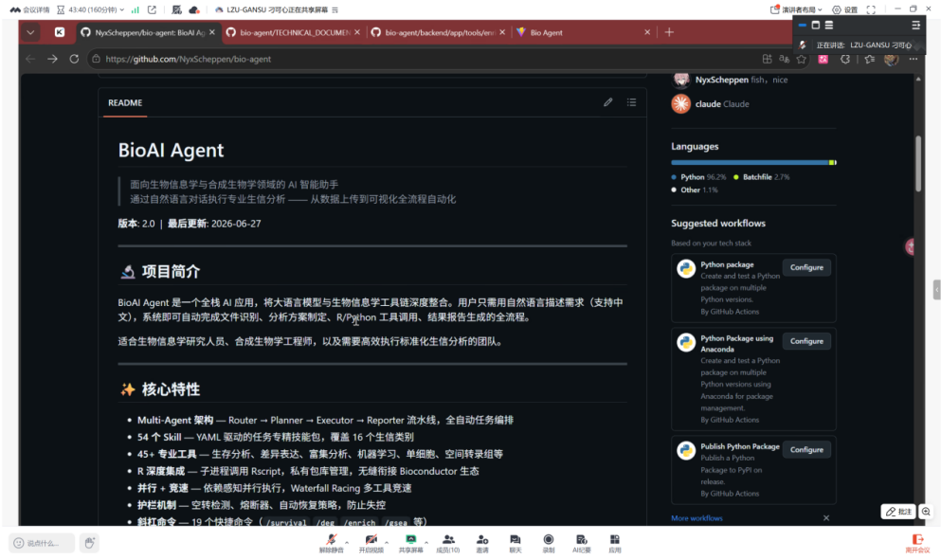
Task: Click the browser extensions puzzle icon
Action: (x=845, y=59)
